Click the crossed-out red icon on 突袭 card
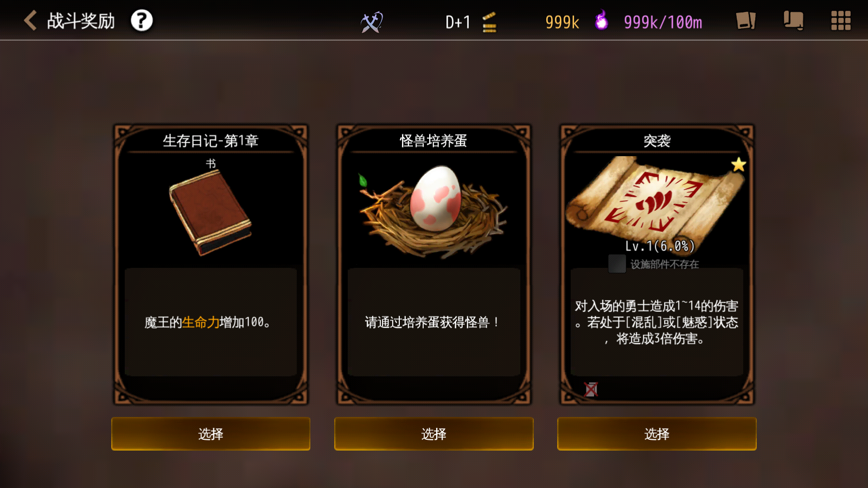 [x=591, y=389]
